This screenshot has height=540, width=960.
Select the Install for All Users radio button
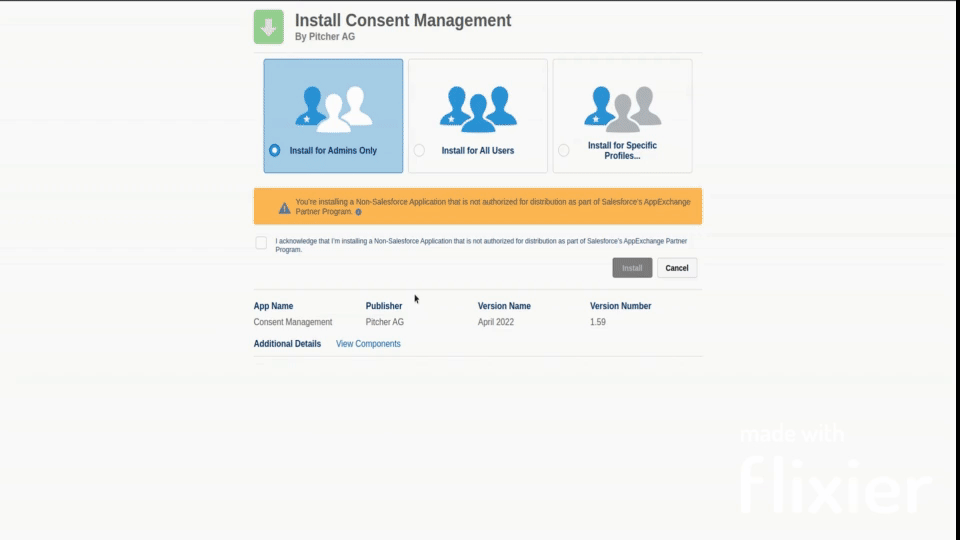419,151
